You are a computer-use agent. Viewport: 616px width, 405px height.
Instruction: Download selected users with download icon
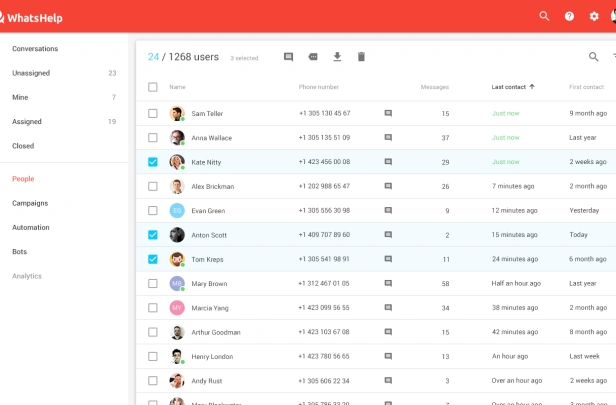pyautogui.click(x=337, y=57)
